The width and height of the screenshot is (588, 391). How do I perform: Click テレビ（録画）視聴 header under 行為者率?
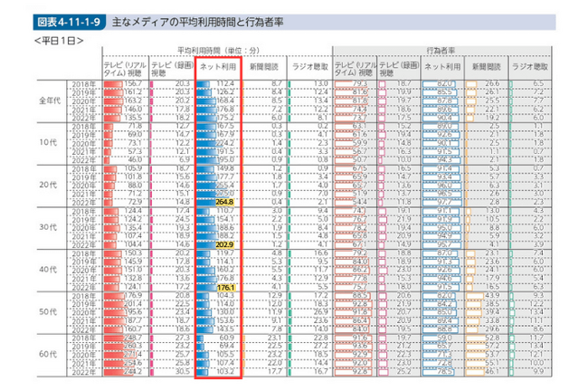pos(397,66)
